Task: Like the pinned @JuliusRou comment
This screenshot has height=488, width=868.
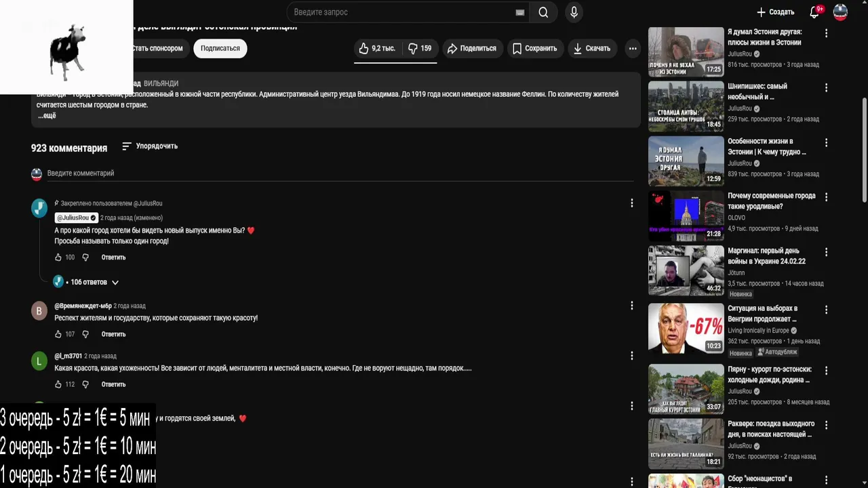Action: (58, 258)
